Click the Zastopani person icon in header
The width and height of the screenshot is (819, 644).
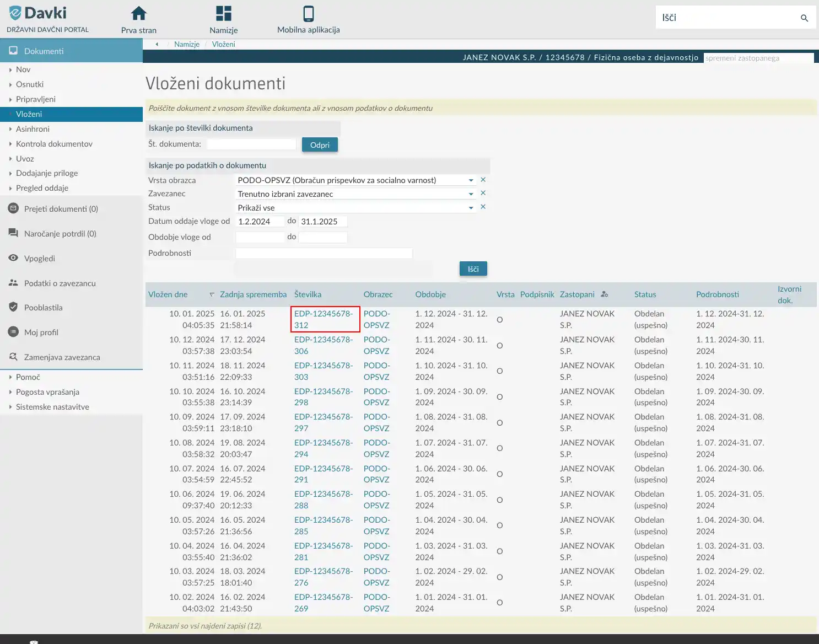coord(604,294)
